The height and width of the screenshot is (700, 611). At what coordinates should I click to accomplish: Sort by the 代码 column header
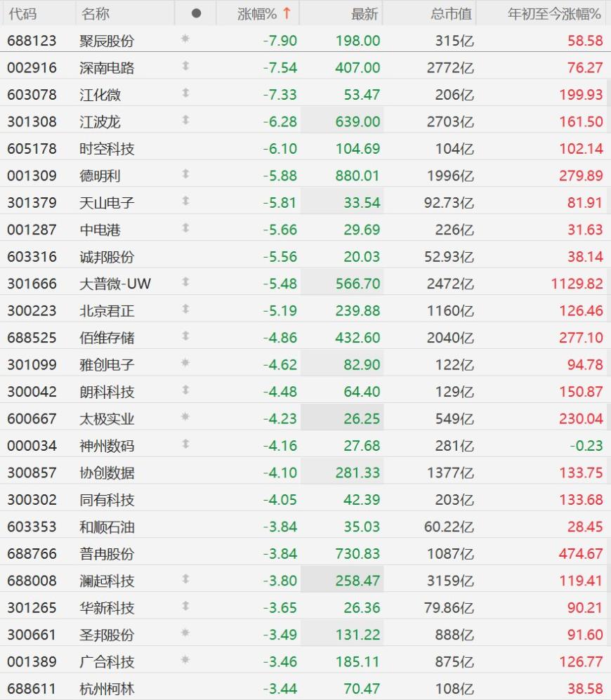(x=22, y=14)
